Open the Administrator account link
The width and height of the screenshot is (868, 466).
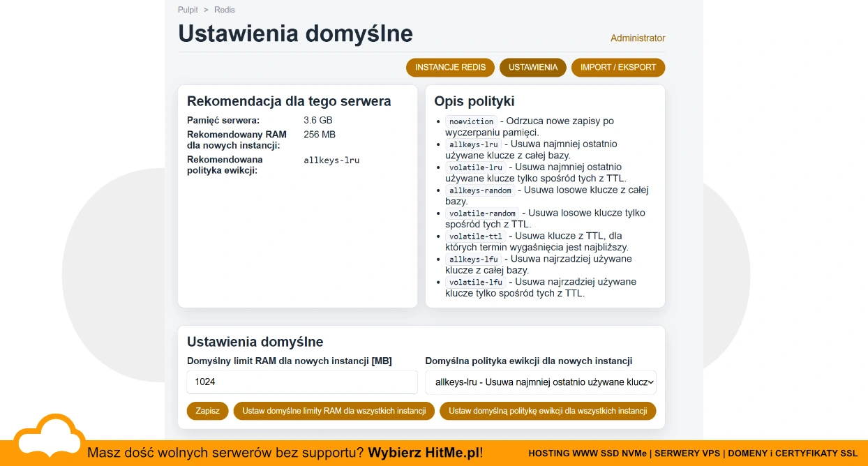tap(638, 38)
